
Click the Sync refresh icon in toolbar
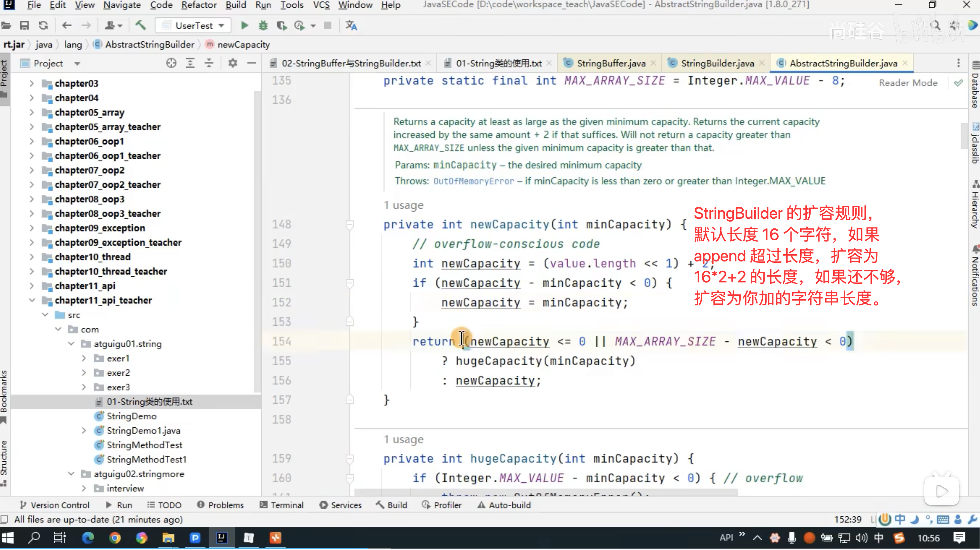coord(43,26)
